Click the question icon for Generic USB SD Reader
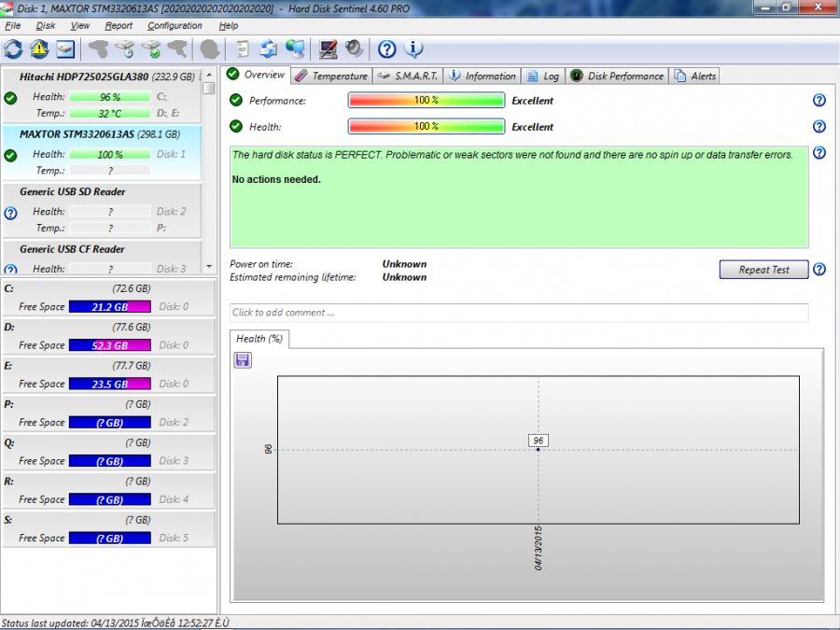Image resolution: width=840 pixels, height=630 pixels. click(x=10, y=213)
